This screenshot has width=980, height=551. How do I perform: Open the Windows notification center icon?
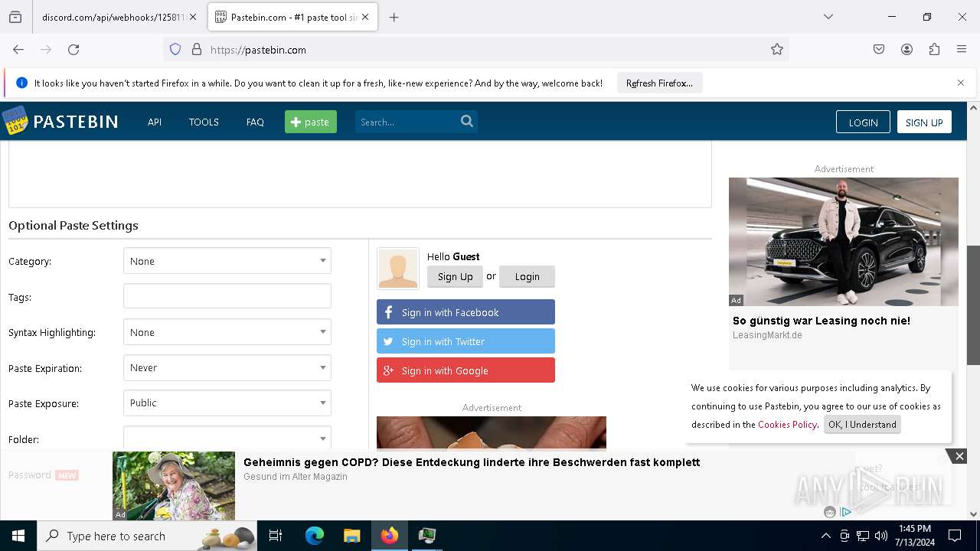[x=955, y=536]
